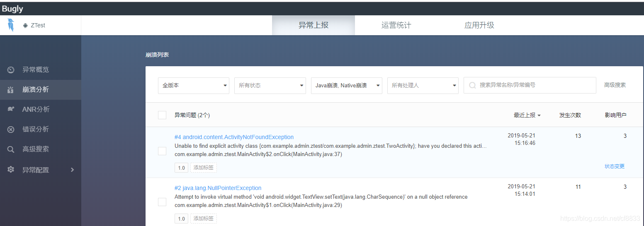
Task: Click the 1.0 version tag in NullPointerException row
Action: pos(181,219)
